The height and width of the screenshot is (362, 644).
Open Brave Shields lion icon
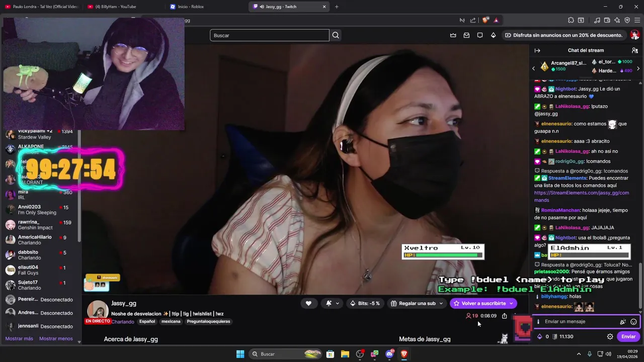(x=486, y=20)
